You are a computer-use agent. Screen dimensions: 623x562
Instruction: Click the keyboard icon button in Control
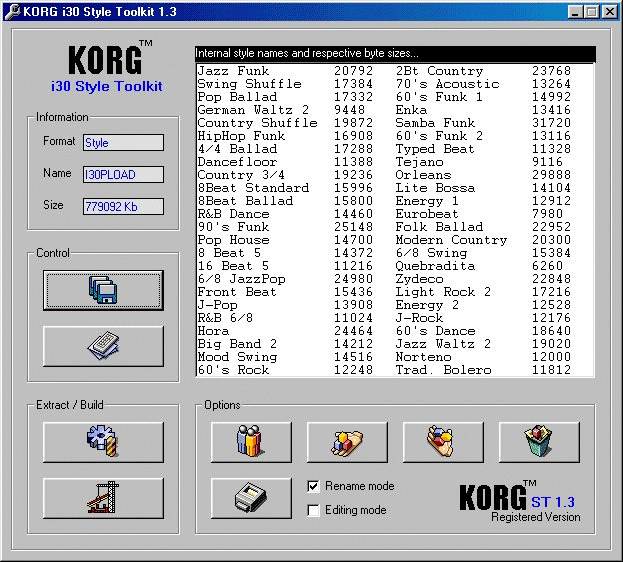tap(103, 346)
